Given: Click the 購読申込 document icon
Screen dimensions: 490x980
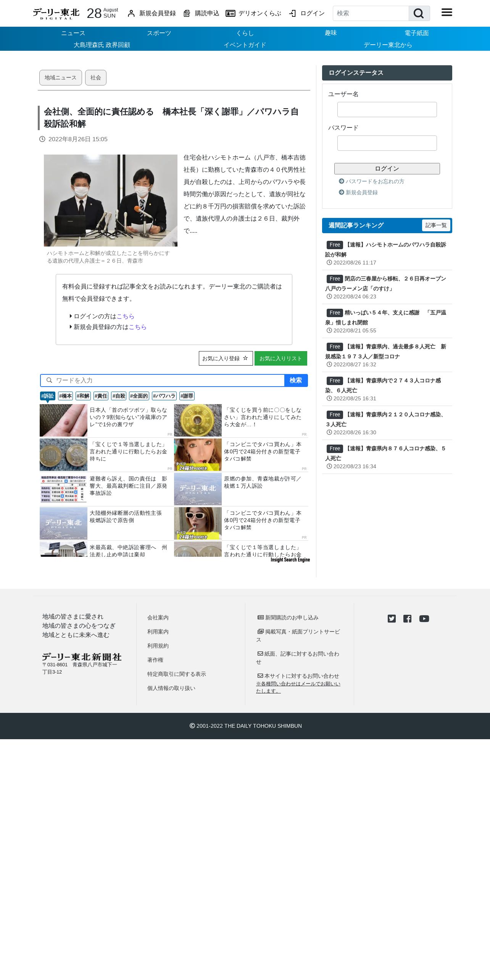Looking at the screenshot, I should 187,13.
